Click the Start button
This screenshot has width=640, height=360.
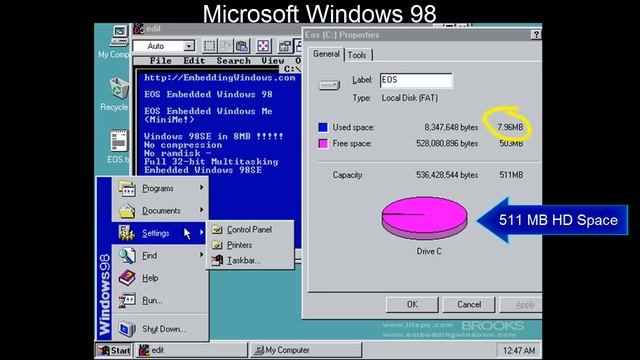click(x=114, y=350)
